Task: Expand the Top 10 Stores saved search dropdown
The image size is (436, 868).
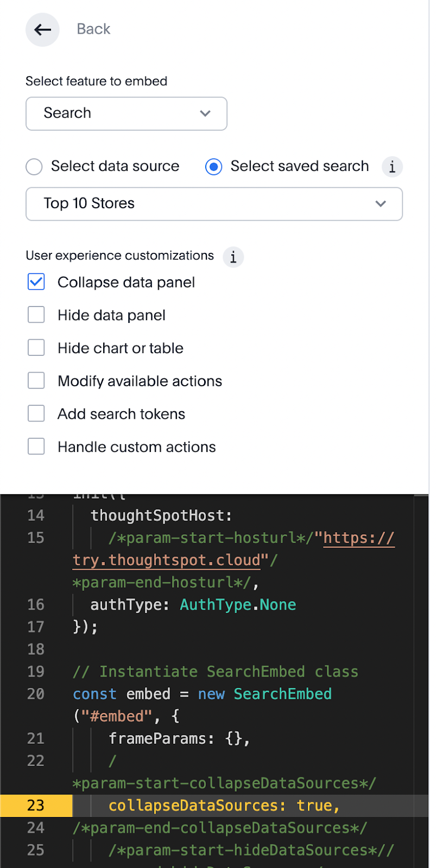Action: click(214, 204)
